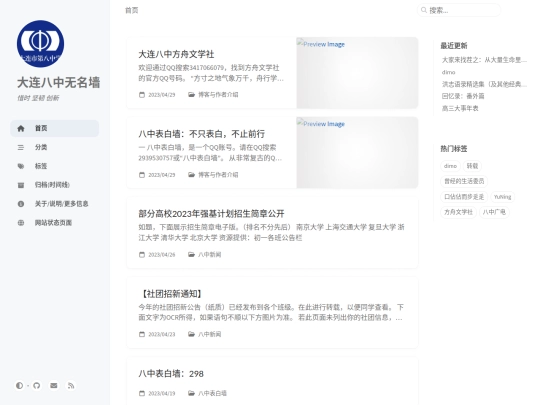Open recent update dimo

point(448,72)
